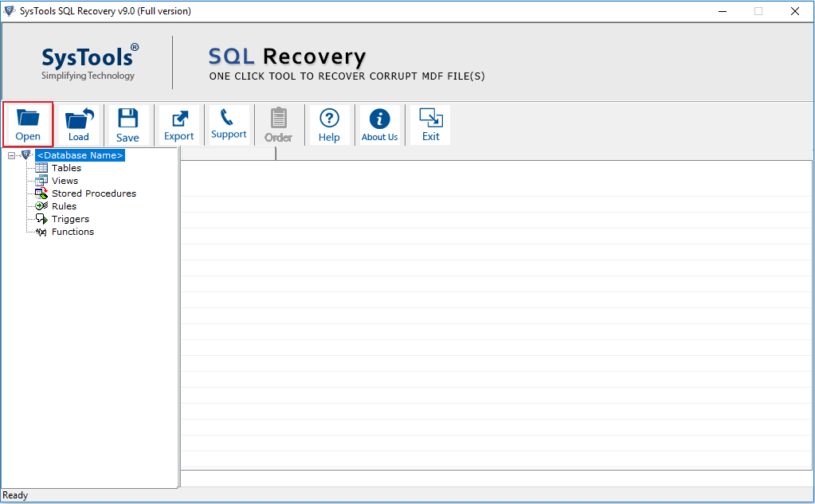Save the recovered database
Image resolution: width=815 pixels, height=504 pixels.
127,123
